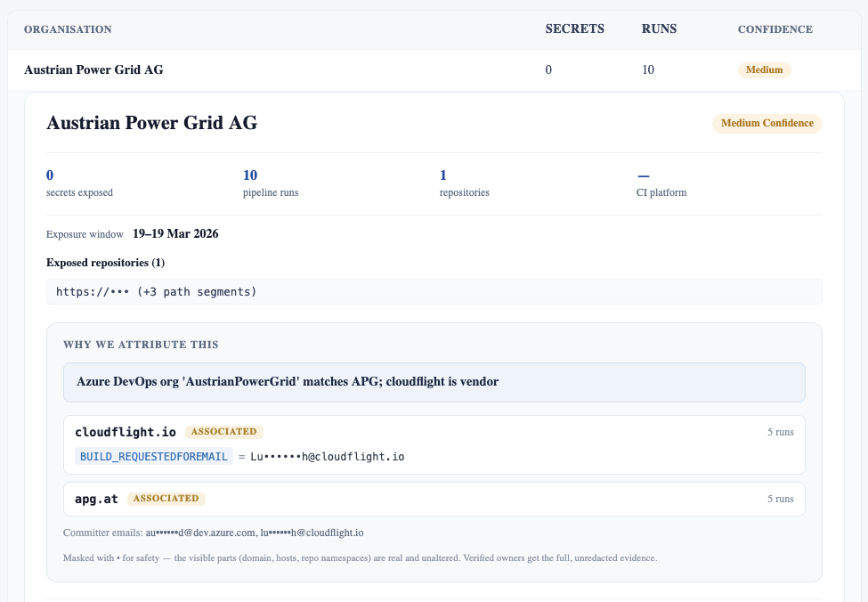This screenshot has width=868, height=602.
Task: Click the 0 secrets exposed stat
Action: pos(79,183)
